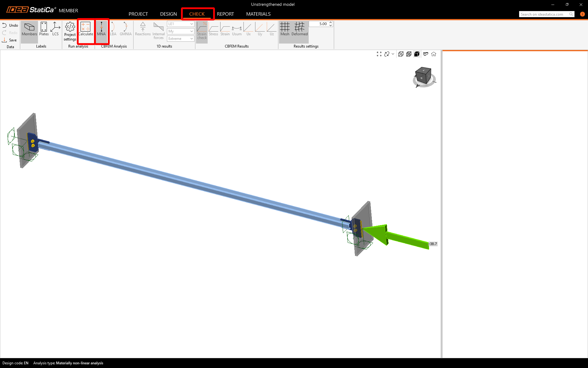
Task: Toggle Members labels off
Action: click(29, 29)
